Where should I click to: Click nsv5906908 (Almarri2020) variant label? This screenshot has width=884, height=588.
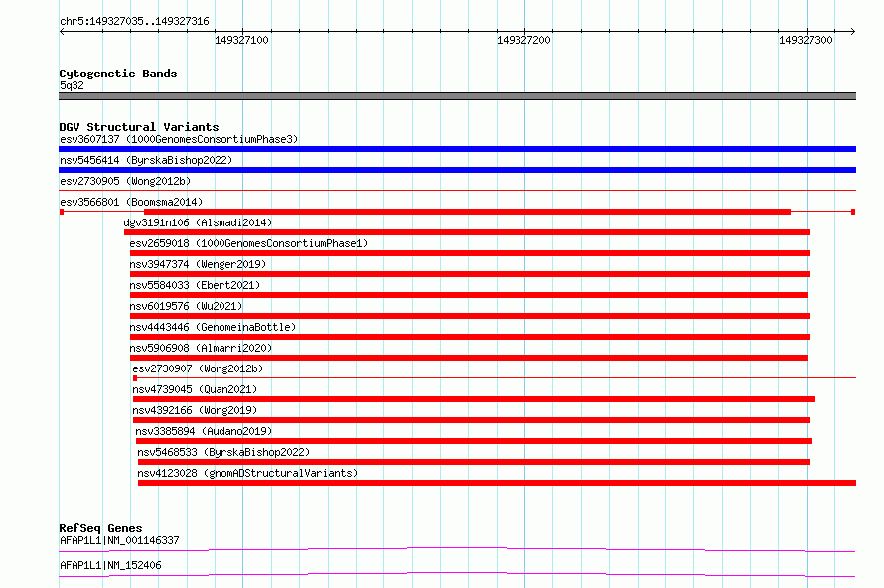coord(201,348)
